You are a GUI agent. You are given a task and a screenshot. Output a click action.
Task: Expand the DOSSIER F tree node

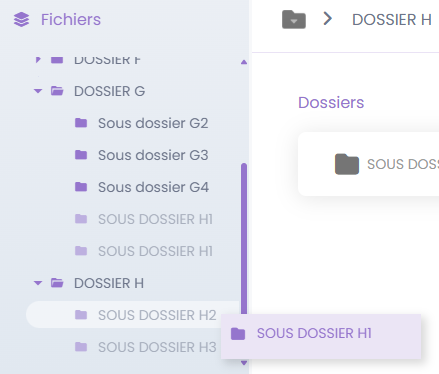(x=38, y=60)
